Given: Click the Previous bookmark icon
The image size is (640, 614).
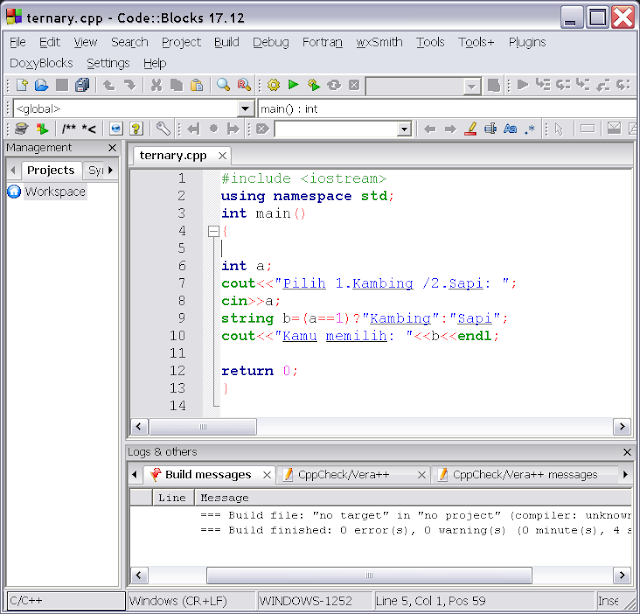Looking at the screenshot, I should (x=193, y=129).
